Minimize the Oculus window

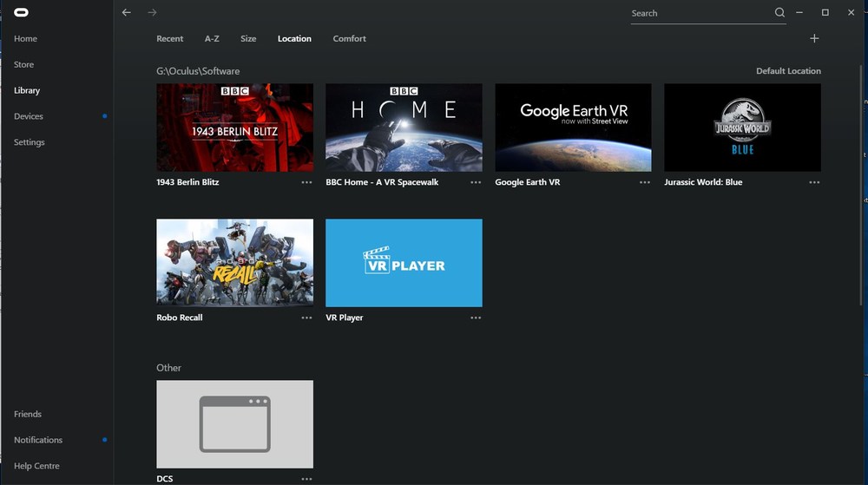point(799,12)
